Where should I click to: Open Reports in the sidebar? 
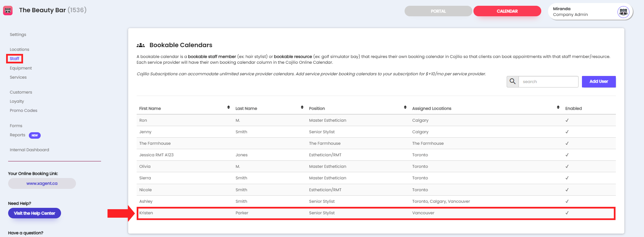18,135
